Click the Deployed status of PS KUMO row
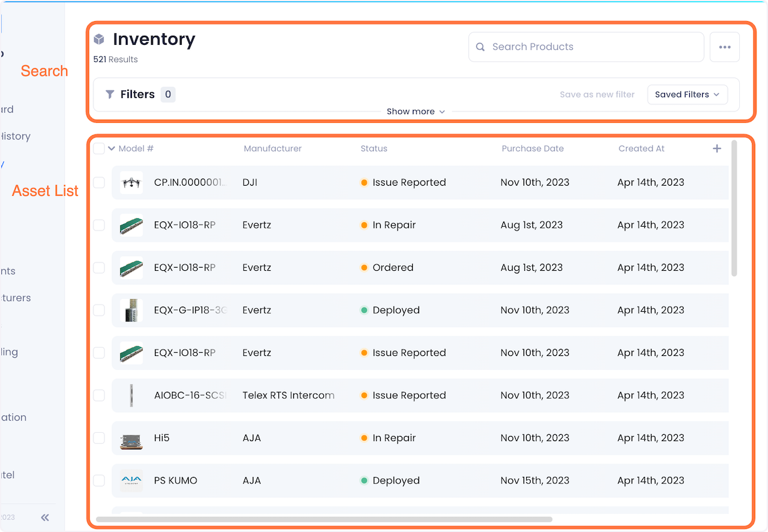 tap(390, 481)
